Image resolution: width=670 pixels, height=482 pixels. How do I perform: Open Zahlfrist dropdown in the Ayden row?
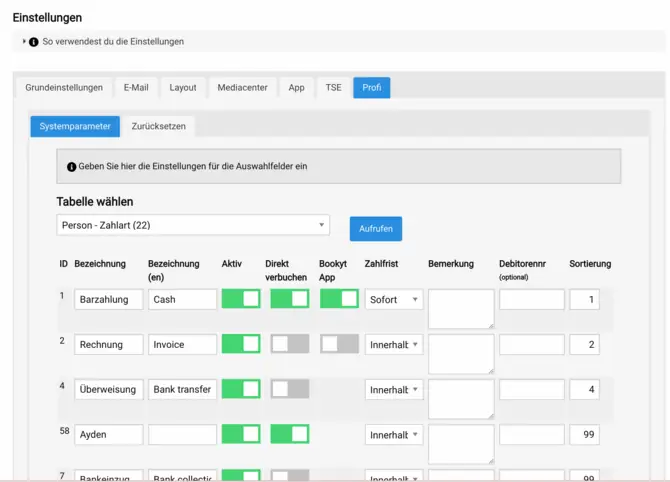(x=394, y=435)
